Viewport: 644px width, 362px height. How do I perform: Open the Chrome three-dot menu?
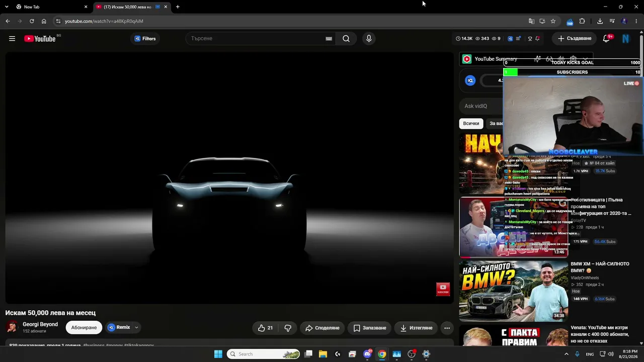[636, 21]
